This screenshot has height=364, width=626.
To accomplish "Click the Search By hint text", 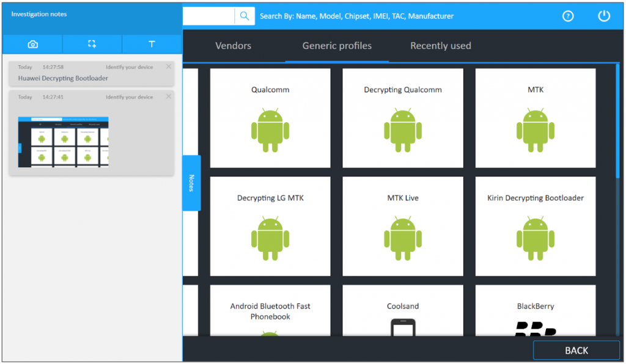I will click(356, 16).
